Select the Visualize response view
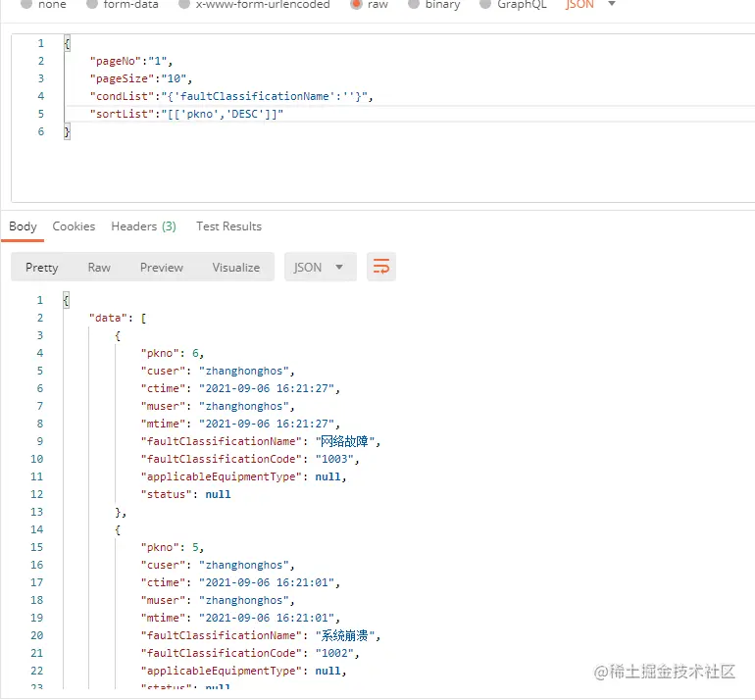The image size is (755, 700). pos(236,268)
